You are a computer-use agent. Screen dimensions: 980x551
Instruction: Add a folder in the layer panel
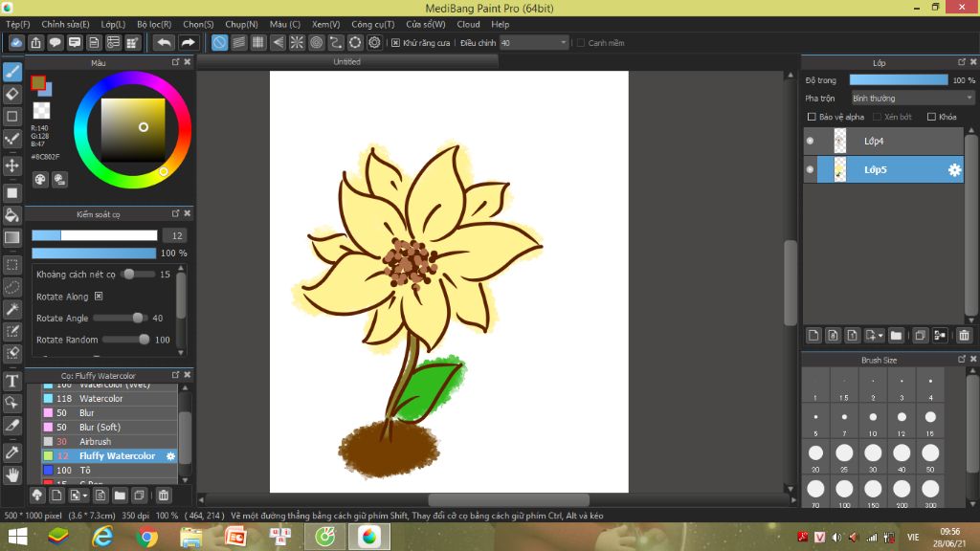point(896,336)
